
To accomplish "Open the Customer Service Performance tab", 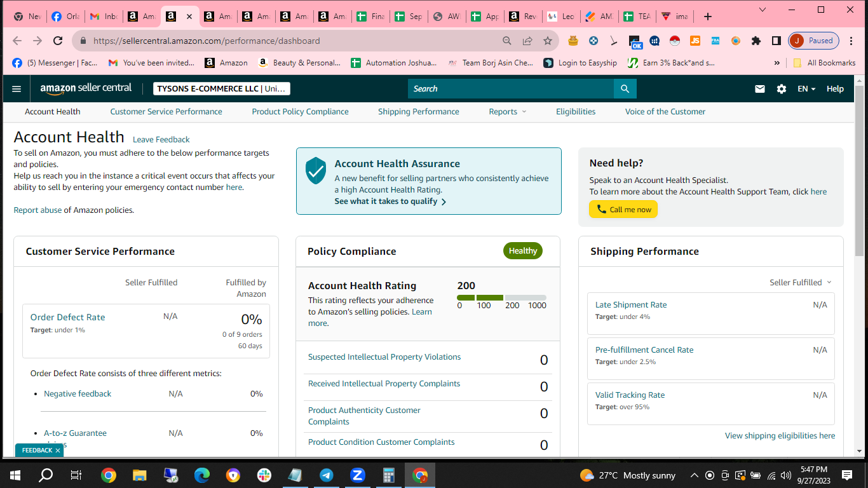I will [x=166, y=111].
